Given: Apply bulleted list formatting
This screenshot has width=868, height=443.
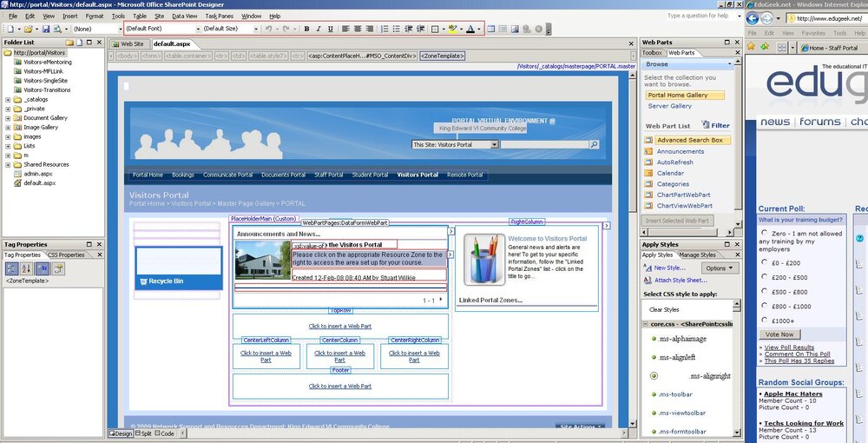Looking at the screenshot, I should 397,29.
